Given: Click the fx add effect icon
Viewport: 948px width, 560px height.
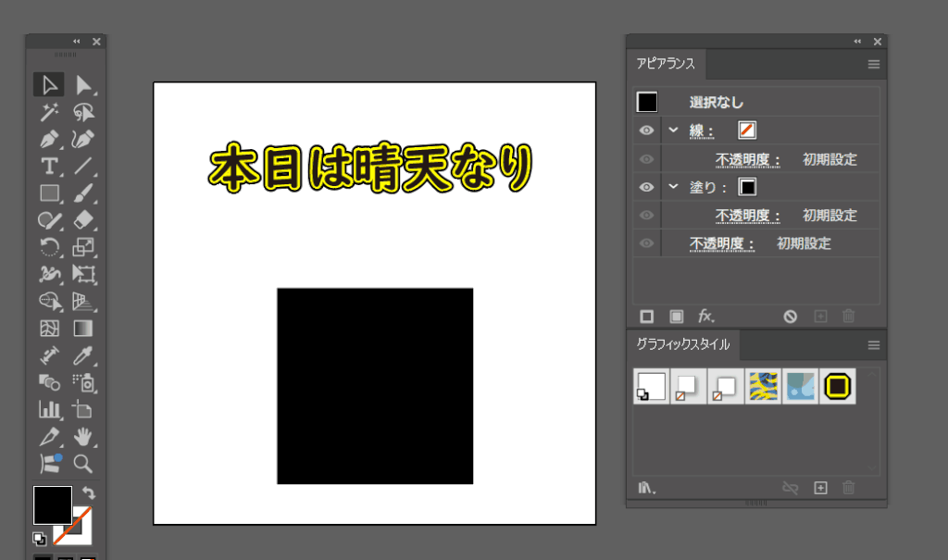Looking at the screenshot, I should point(705,316).
